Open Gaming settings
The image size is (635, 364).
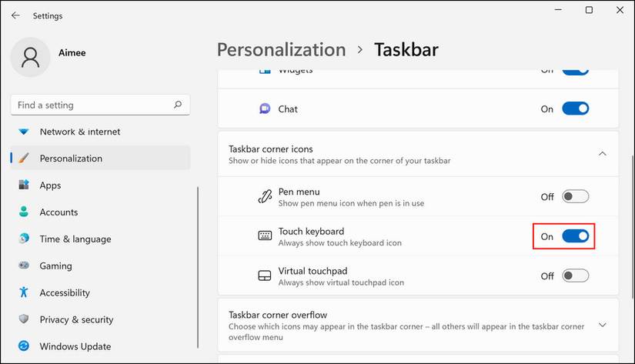pyautogui.click(x=100, y=265)
